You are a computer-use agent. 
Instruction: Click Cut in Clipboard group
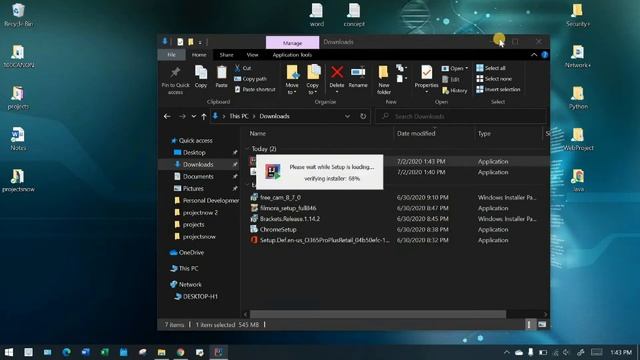tap(243, 68)
